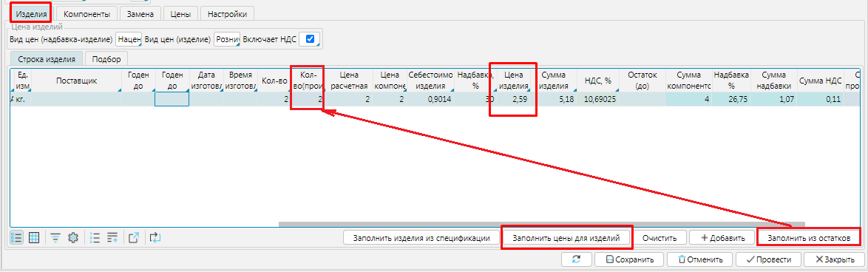Click Заполнить цены для изделий button
Screen dimensions: 868x272
point(567,238)
